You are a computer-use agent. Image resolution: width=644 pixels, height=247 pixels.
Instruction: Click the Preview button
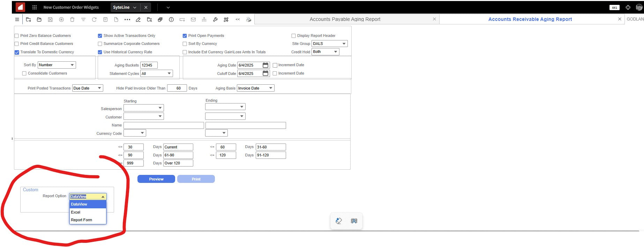click(x=156, y=179)
